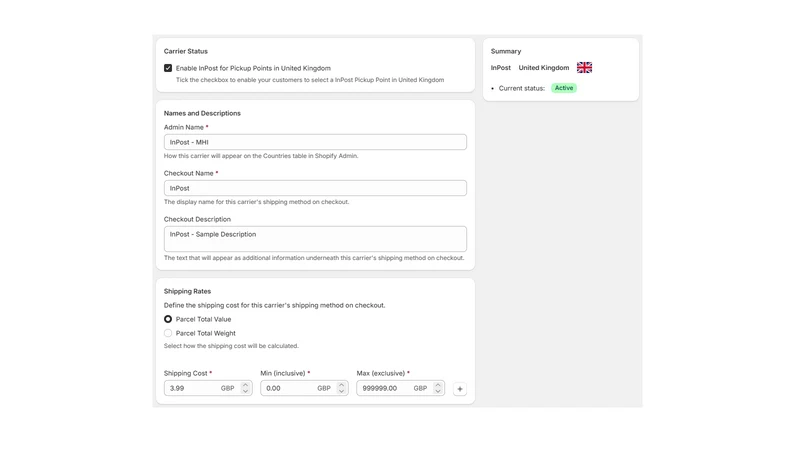800x450 pixels.
Task: Click the Checkout Name input field
Action: click(315, 188)
